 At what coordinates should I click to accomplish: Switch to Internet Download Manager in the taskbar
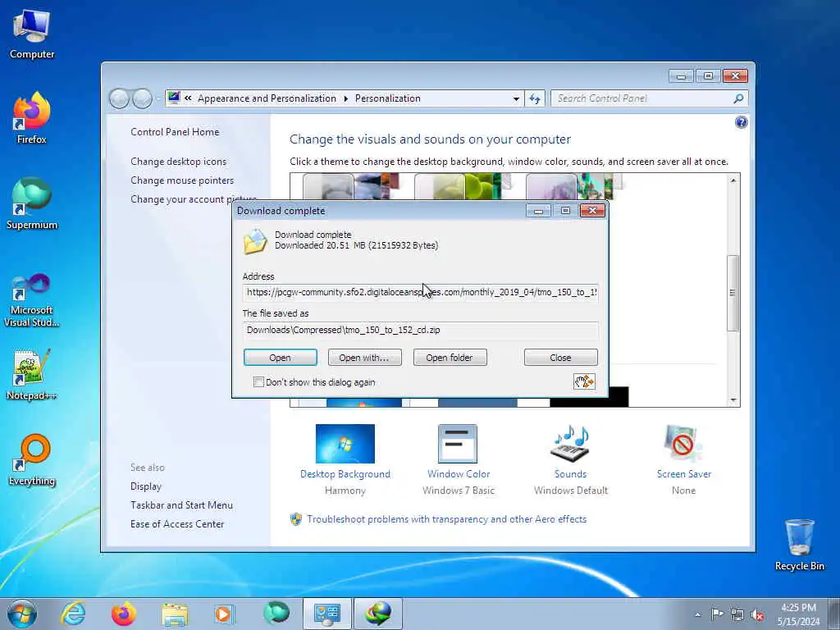click(377, 614)
